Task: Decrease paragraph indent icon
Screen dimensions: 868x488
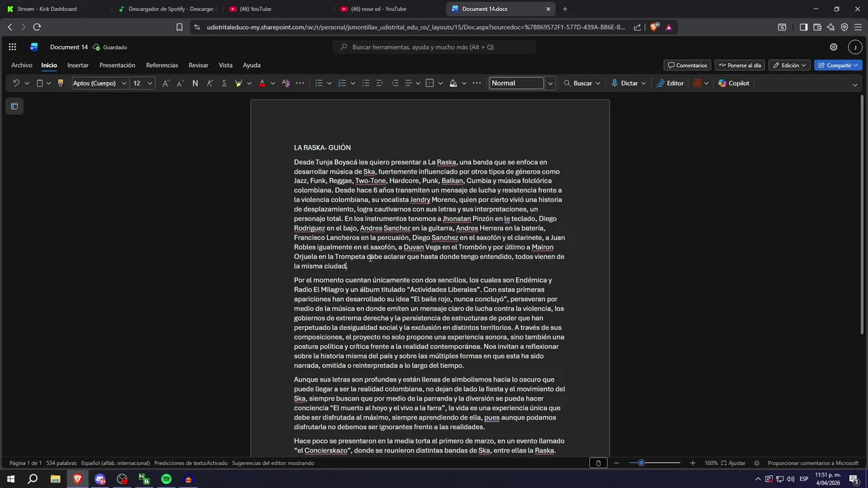Action: pos(380,83)
